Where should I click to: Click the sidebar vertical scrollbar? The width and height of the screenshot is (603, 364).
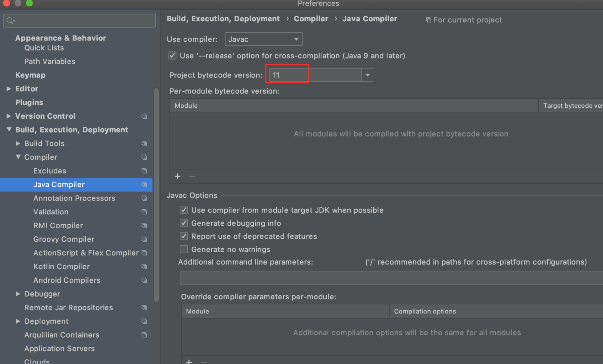[x=156, y=195]
